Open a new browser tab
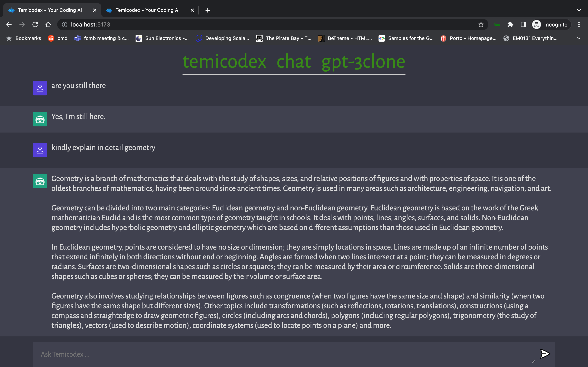The height and width of the screenshot is (367, 588). click(x=208, y=10)
